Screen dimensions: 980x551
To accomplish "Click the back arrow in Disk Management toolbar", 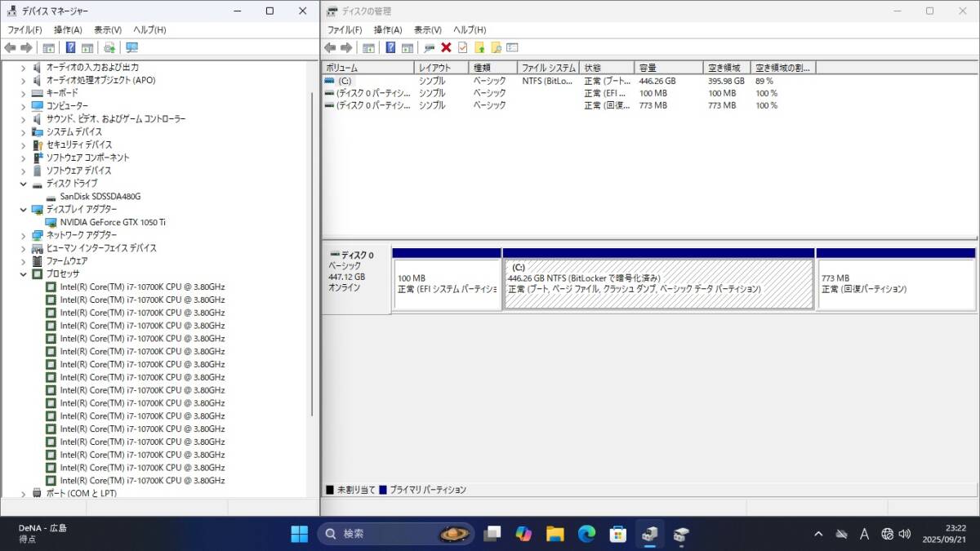I will click(330, 47).
